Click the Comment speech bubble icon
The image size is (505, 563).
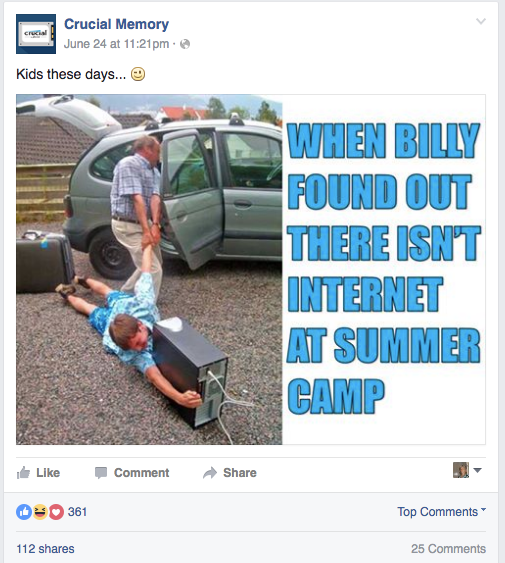tap(101, 473)
